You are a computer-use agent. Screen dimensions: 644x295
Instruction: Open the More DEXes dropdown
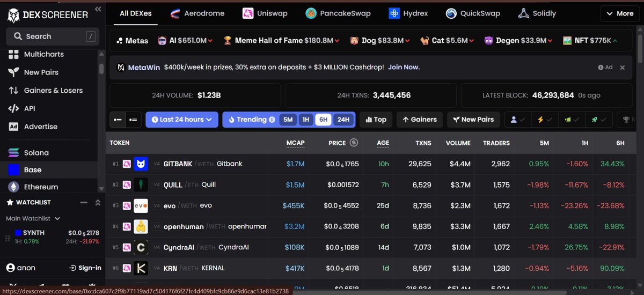[x=619, y=13]
